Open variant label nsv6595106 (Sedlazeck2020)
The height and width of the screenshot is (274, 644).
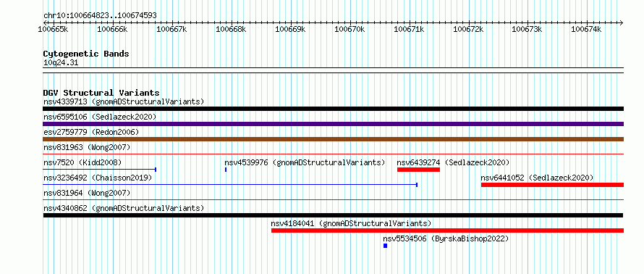[x=100, y=117]
